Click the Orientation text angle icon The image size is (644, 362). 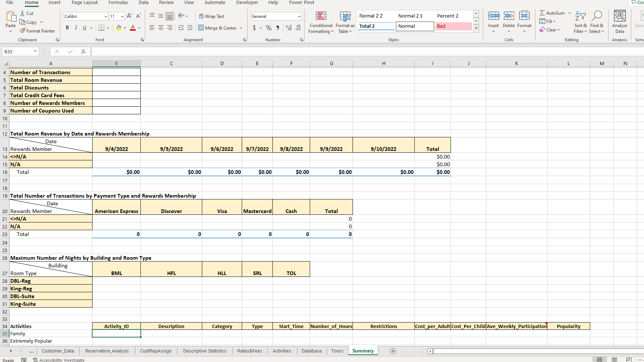click(x=181, y=16)
